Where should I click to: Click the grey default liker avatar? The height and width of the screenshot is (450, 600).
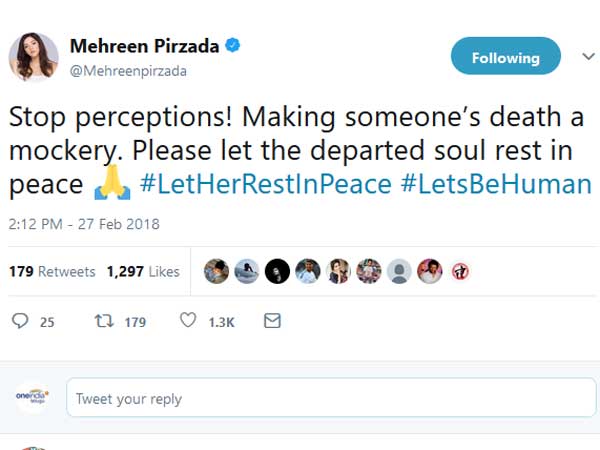pyautogui.click(x=400, y=271)
